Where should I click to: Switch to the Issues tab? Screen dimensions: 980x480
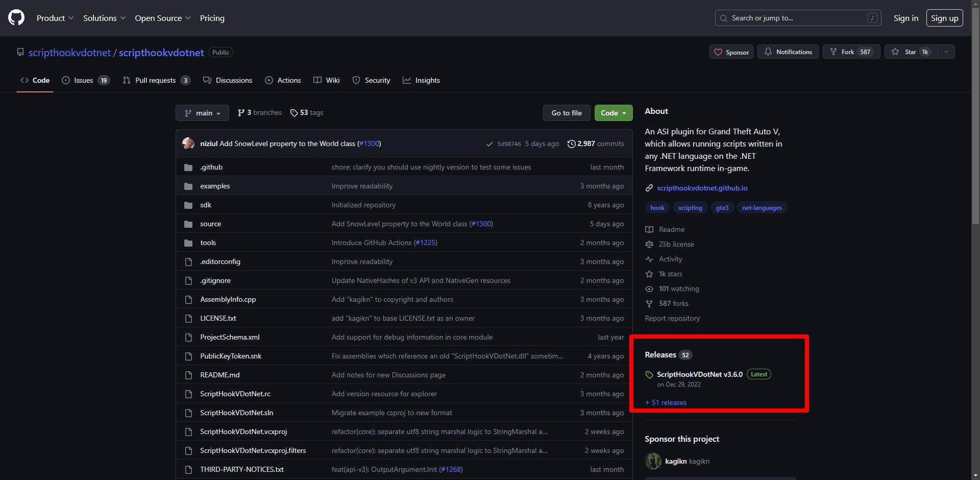coord(82,80)
